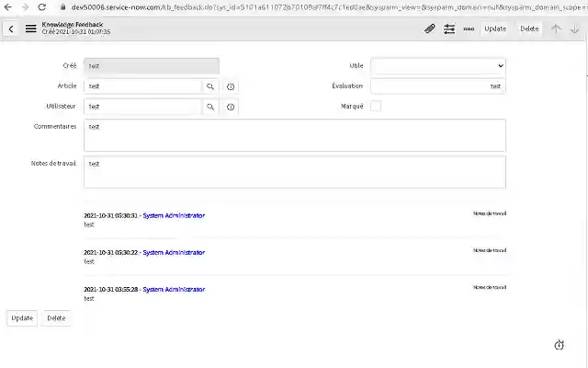588x368 pixels.
Task: Click the response time clock icon
Action: [x=560, y=345]
